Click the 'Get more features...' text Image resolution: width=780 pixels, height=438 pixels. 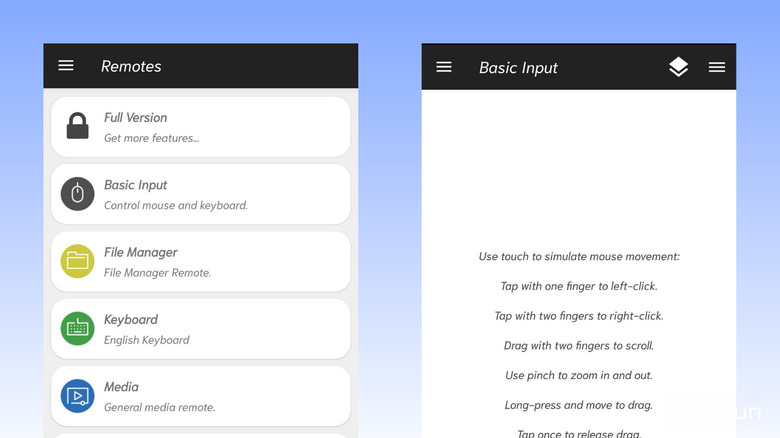[151, 138]
